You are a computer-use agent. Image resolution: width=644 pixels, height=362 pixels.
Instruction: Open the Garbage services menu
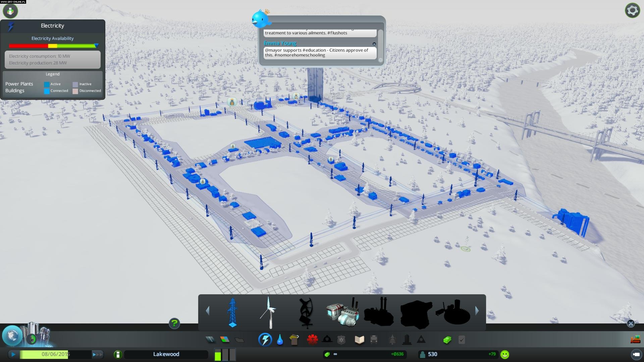click(x=294, y=340)
